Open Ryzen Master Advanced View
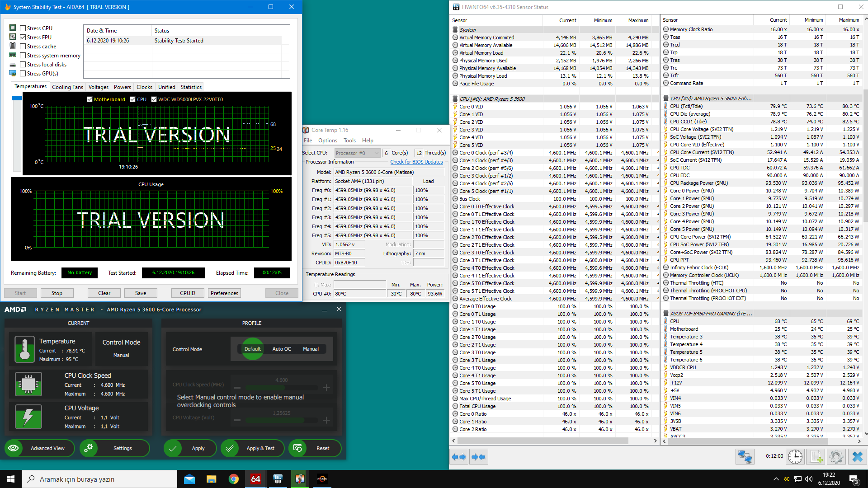 39,448
